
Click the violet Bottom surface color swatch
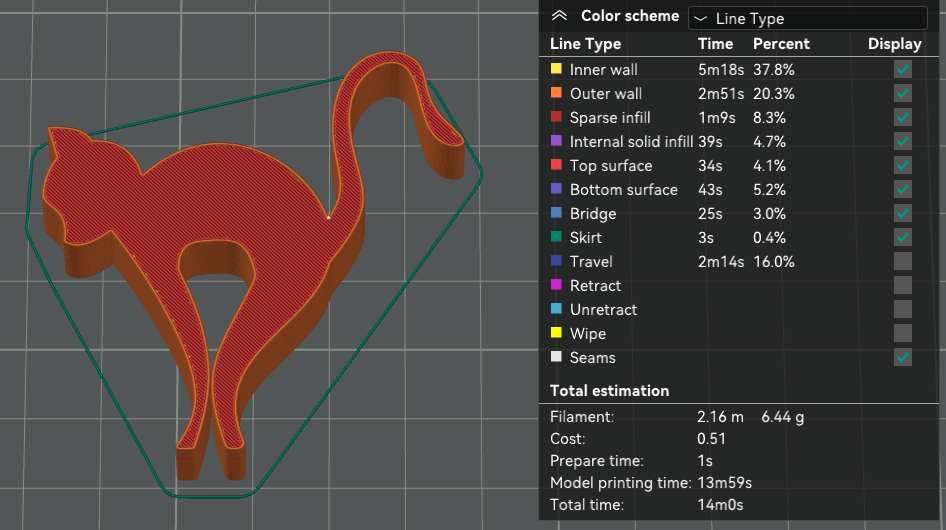(x=556, y=188)
